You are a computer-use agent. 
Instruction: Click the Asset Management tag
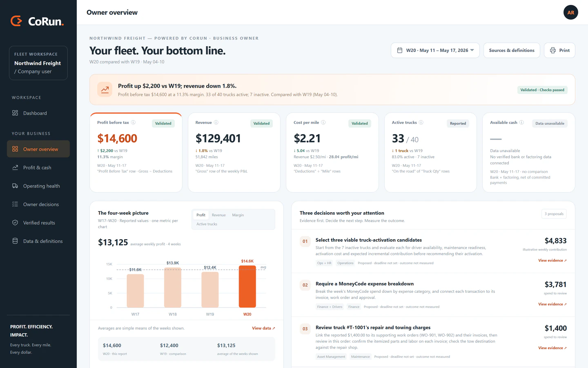[x=331, y=357]
